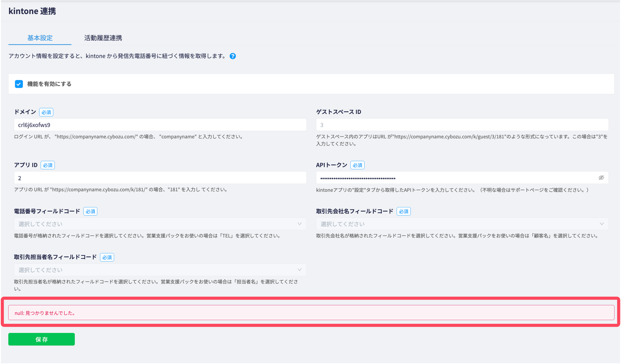Click the ゲストスペース ID help text
The width and height of the screenshot is (621, 364).
coord(462,140)
